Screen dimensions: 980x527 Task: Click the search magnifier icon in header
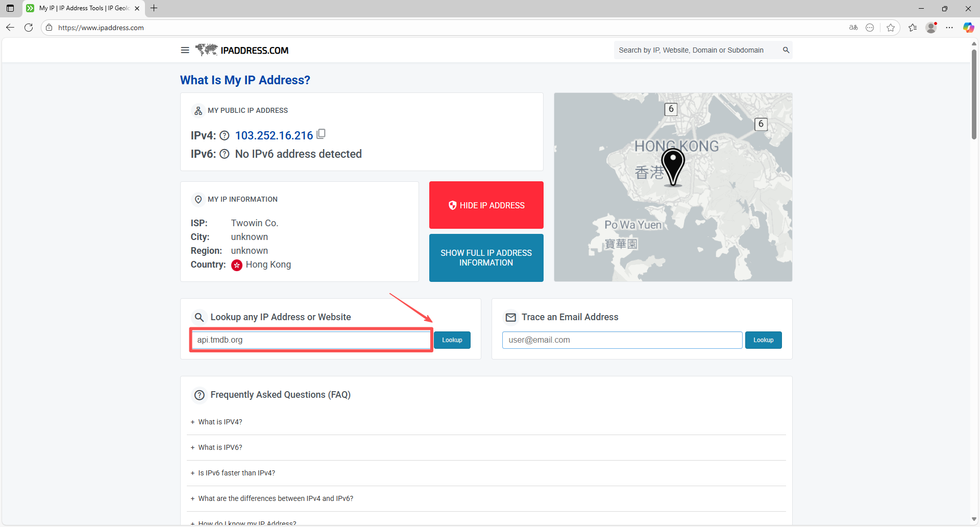(786, 50)
